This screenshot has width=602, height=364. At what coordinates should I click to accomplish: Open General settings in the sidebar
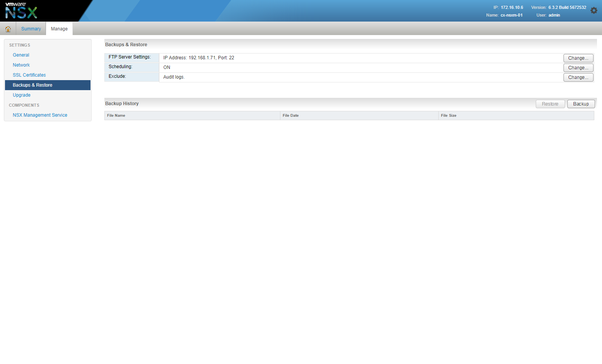[x=21, y=55]
